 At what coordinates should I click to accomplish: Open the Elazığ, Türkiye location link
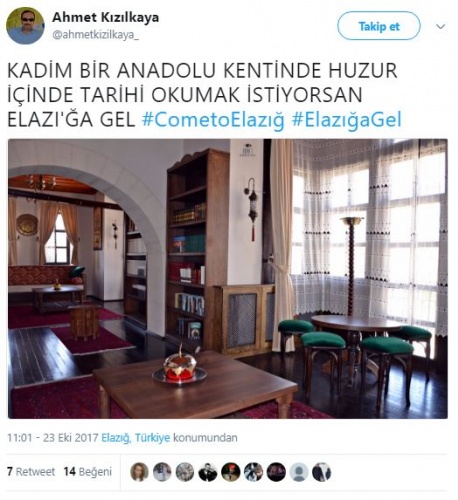136,437
